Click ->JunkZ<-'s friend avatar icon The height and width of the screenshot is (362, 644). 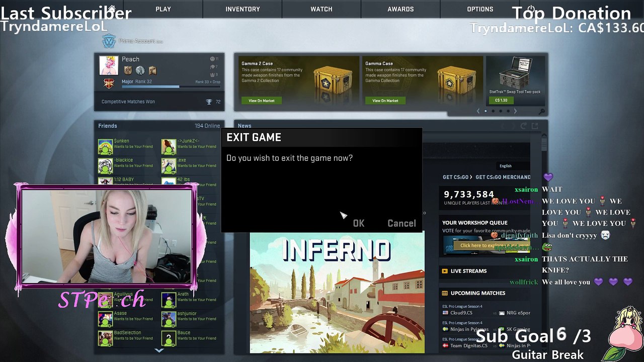(169, 146)
